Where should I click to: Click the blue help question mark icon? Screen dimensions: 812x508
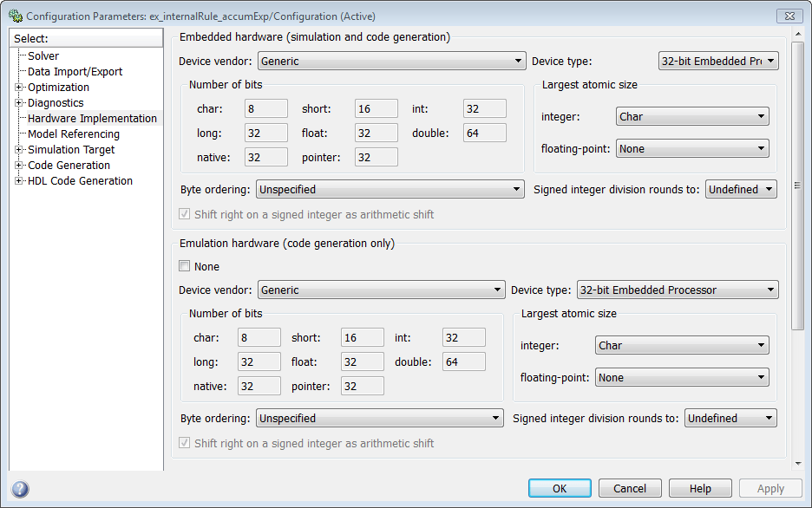click(20, 489)
